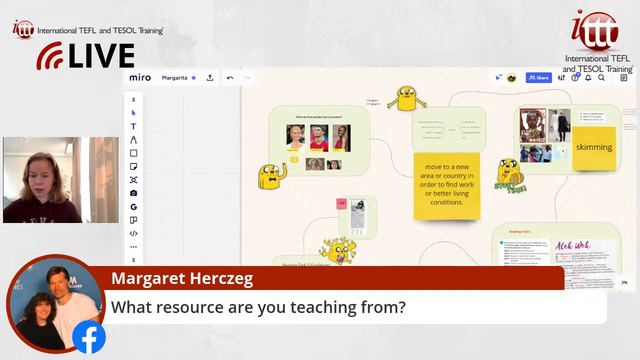Viewport: 640px width, 360px height.
Task: Select the black-and-white article image
Action: [358, 217]
